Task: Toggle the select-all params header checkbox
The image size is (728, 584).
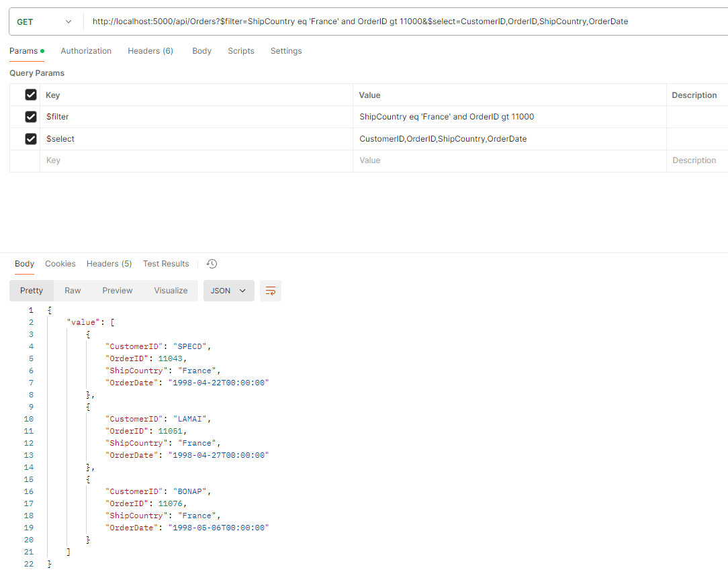Action: tap(30, 95)
